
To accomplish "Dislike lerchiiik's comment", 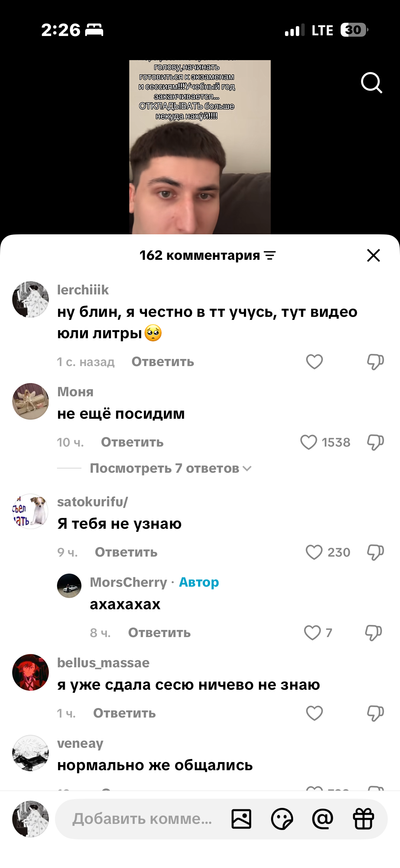I will pos(375,362).
